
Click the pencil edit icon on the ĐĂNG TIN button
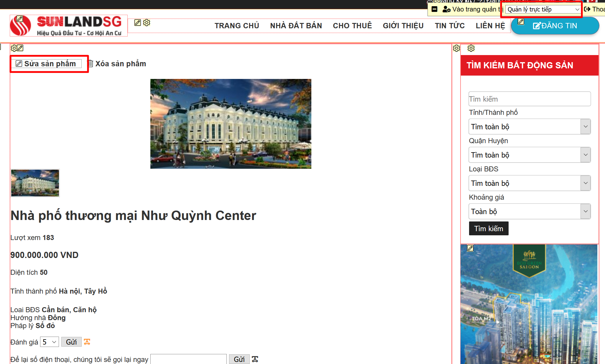(521, 22)
